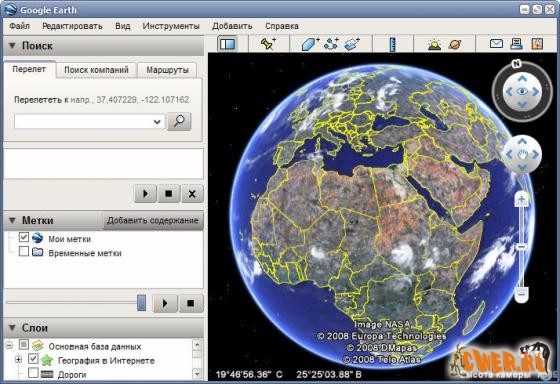The width and height of the screenshot is (560, 384).
Task: Select the add path tool
Action: [331, 44]
